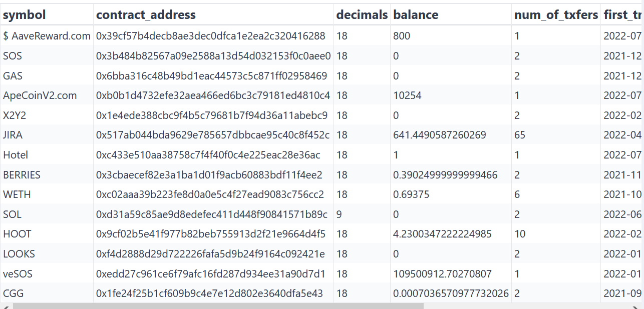Click address 0x3cbaecef82e3a1ba1d01f9acb60883bdf11f4ee2
Screen dimensions: 644x309
click(209, 175)
